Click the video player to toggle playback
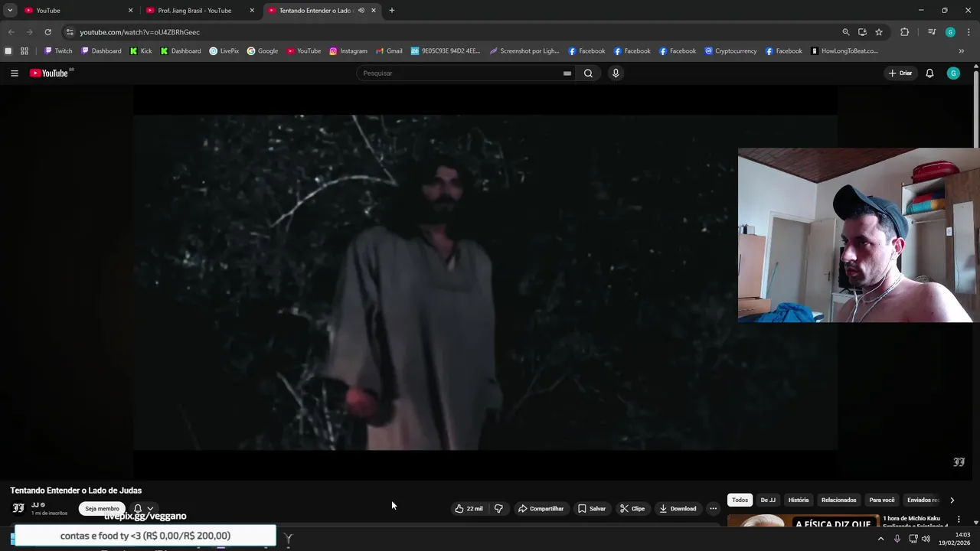 pyautogui.click(x=485, y=282)
